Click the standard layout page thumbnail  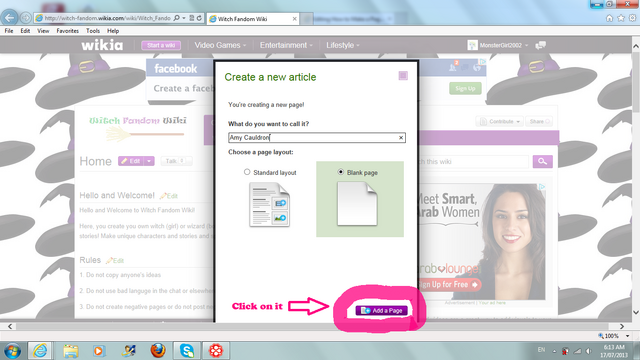pyautogui.click(x=269, y=204)
